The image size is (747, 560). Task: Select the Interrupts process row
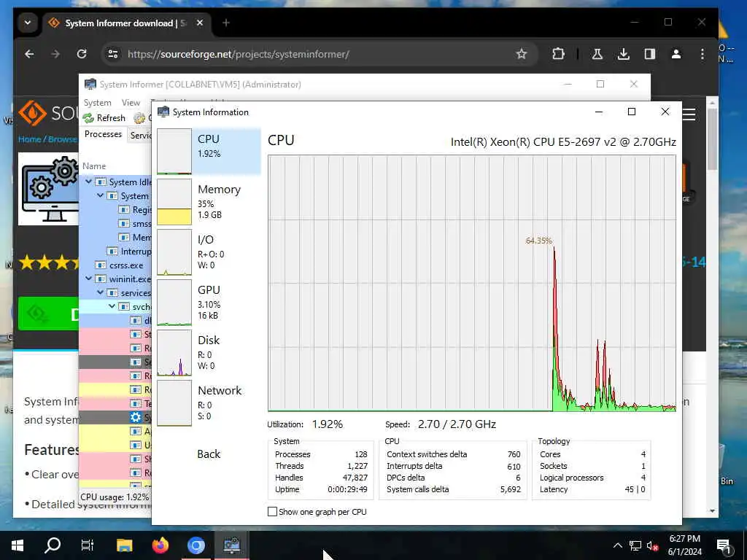click(115, 251)
